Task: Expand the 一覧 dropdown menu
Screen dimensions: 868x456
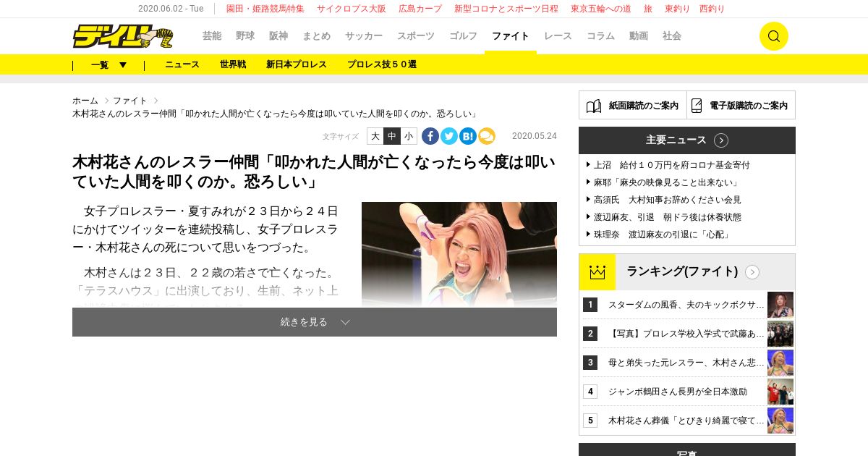Action: [x=109, y=64]
